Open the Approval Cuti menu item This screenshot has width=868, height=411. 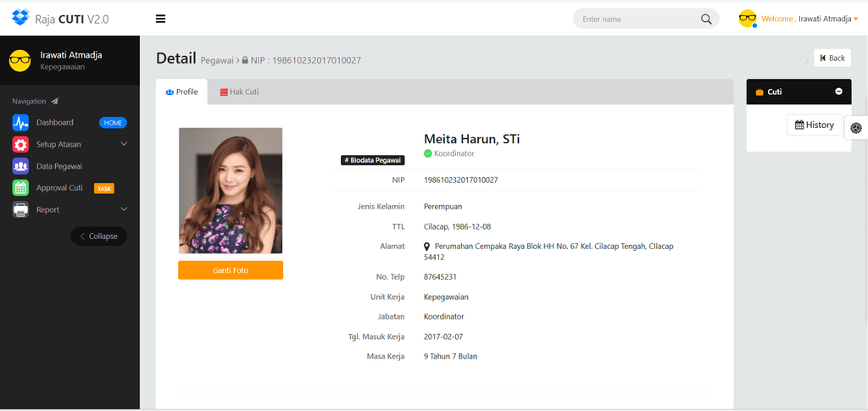(x=70, y=188)
